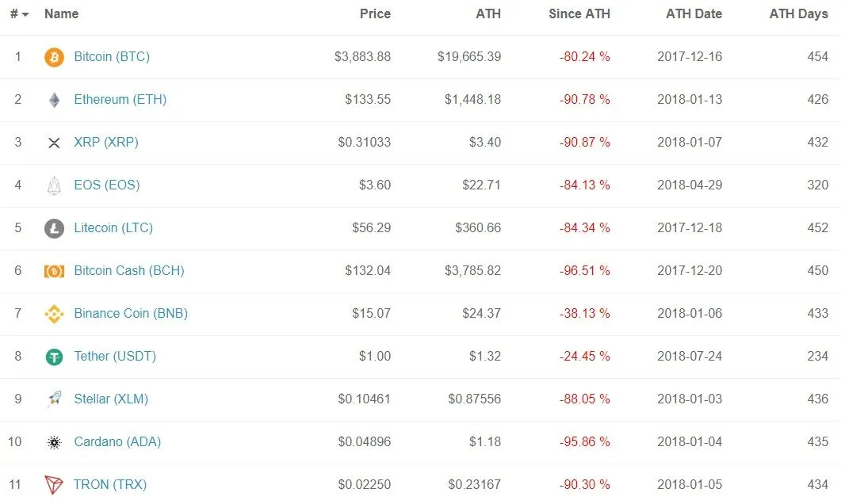Click the Ethereum diamond logo icon

click(54, 100)
